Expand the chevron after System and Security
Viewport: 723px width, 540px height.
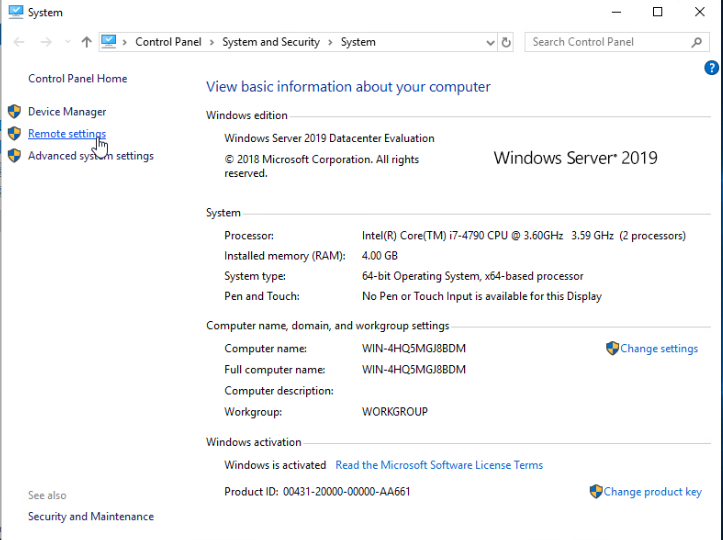(330, 42)
